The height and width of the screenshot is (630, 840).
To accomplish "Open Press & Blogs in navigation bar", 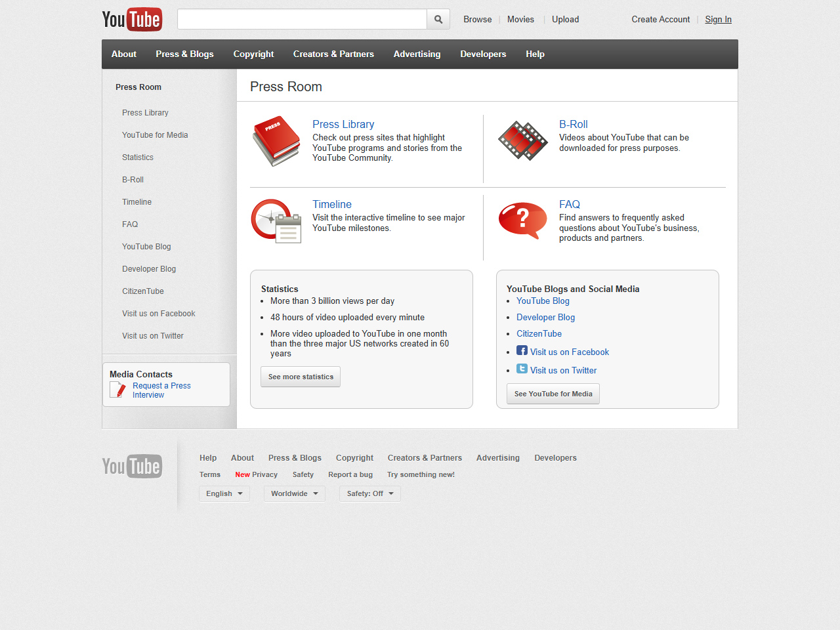I will (184, 54).
